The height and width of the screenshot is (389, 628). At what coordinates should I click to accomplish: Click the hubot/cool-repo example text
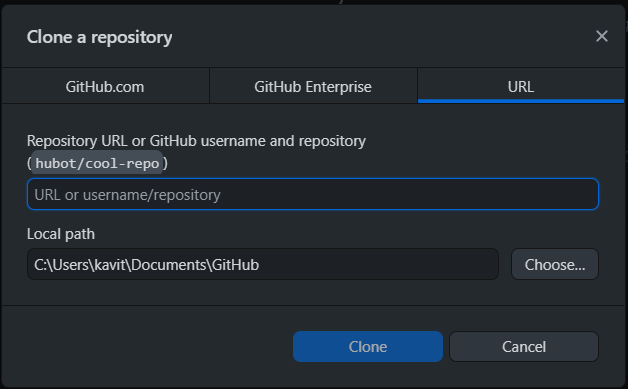97,163
